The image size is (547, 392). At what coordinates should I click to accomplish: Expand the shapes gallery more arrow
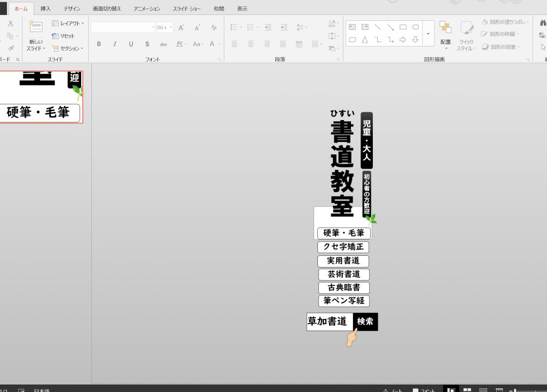428,34
